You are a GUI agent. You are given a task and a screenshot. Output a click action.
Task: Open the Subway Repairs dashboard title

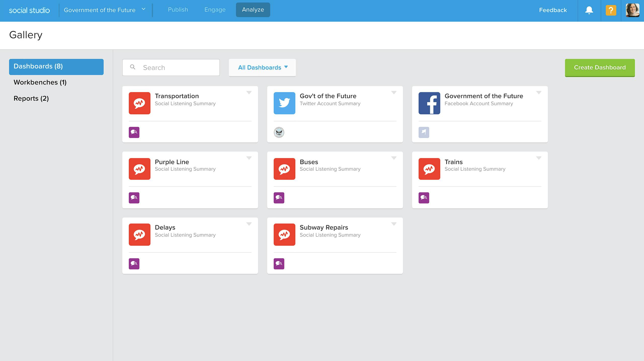tap(324, 227)
